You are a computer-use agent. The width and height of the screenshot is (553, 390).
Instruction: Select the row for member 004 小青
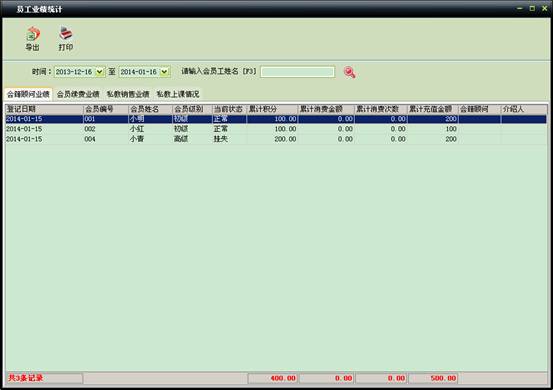276,139
